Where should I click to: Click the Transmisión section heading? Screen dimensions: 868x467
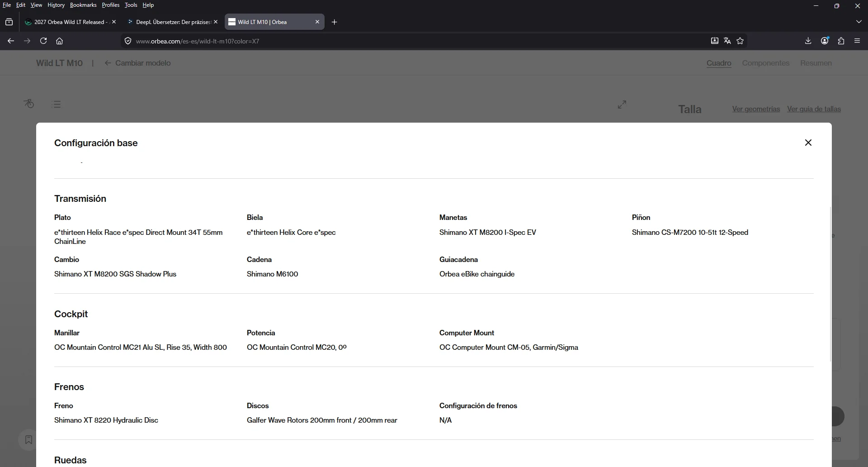pos(80,199)
